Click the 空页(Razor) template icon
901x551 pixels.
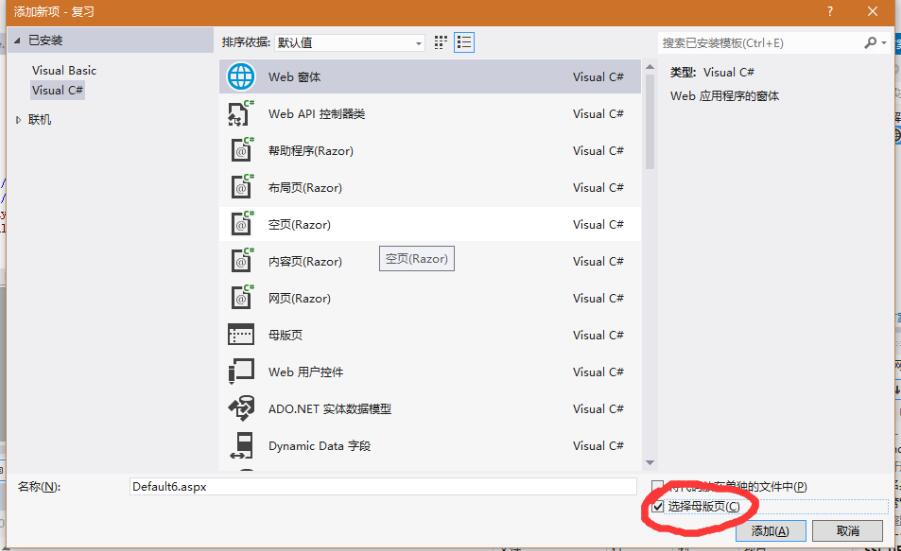[241, 224]
